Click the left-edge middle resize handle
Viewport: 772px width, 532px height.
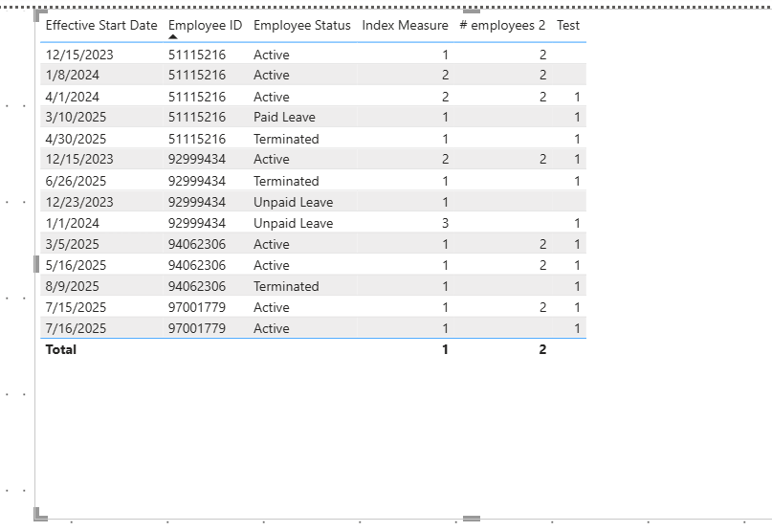point(36,263)
